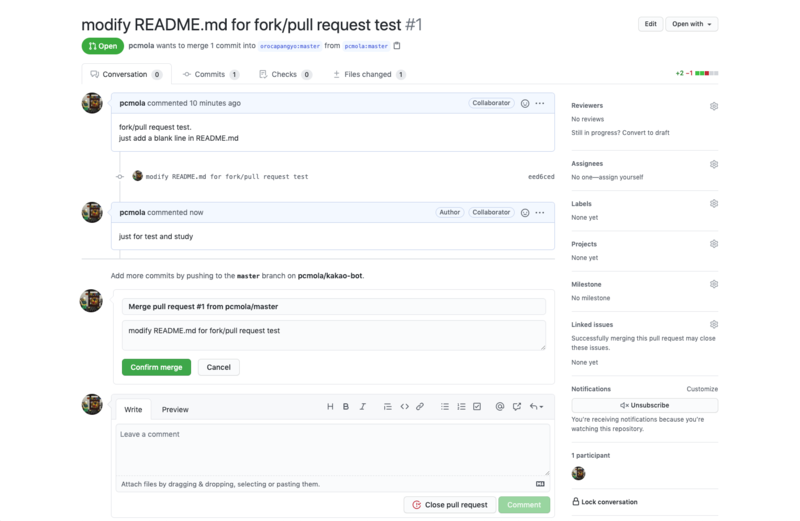Insert code formatting in comment editor

pyautogui.click(x=404, y=407)
